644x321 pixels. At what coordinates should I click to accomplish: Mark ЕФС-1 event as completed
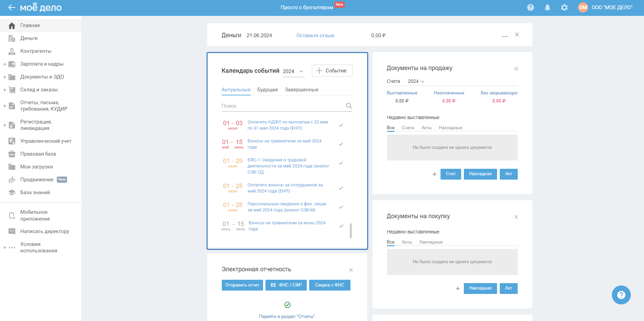341,163
